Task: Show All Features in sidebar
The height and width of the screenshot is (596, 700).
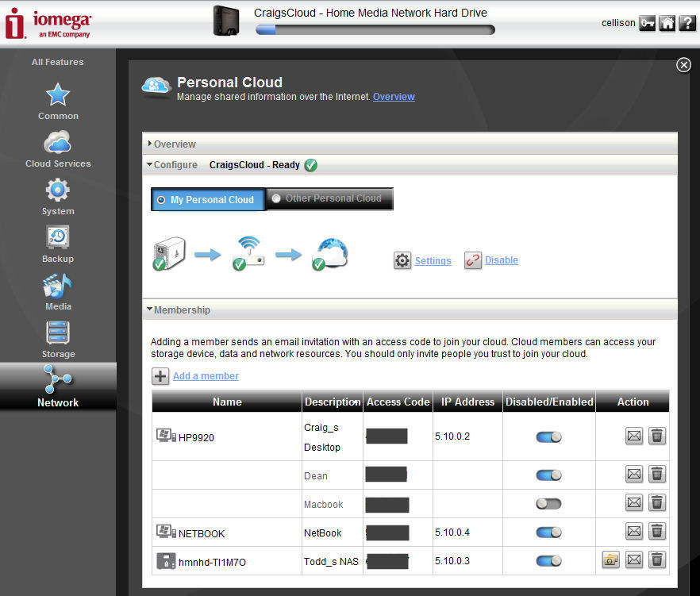Action: point(58,62)
